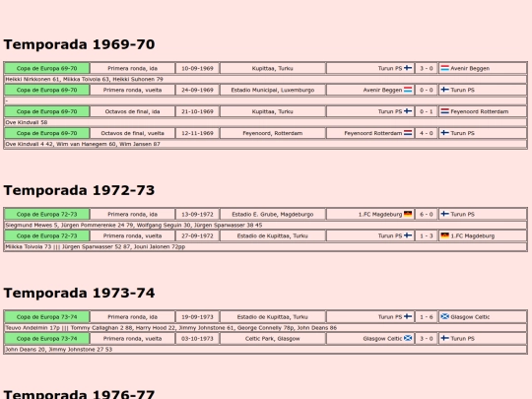This screenshot has width=532, height=399.
Task: Click 'Kupittaa, Turku' venue in 10-09-1969 row
Action: click(x=273, y=68)
